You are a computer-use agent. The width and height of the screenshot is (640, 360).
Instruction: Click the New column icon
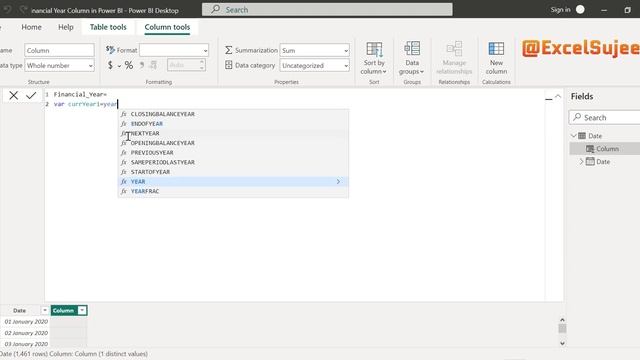496,49
